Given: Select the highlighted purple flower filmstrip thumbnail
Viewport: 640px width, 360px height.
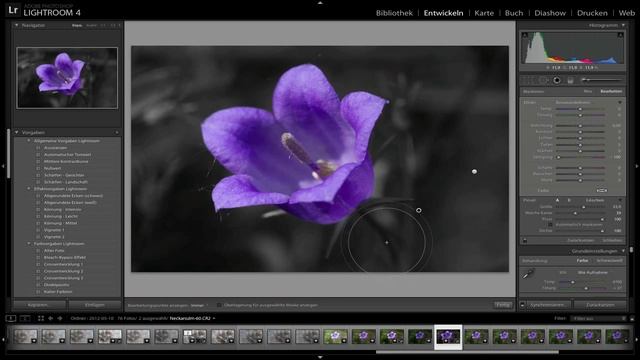Looking at the screenshot, I should point(448,336).
